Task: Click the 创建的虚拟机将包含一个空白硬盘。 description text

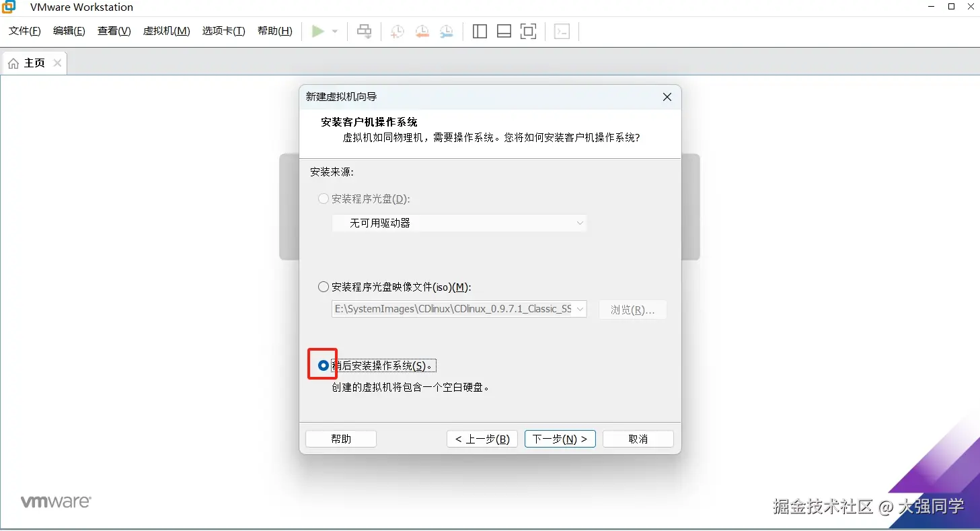Action: pos(411,387)
